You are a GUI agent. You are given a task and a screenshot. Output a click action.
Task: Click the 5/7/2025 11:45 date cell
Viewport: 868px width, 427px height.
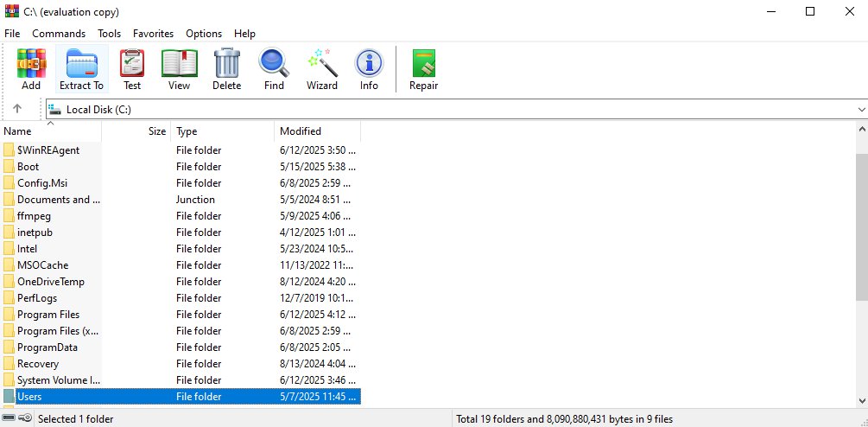coord(318,397)
